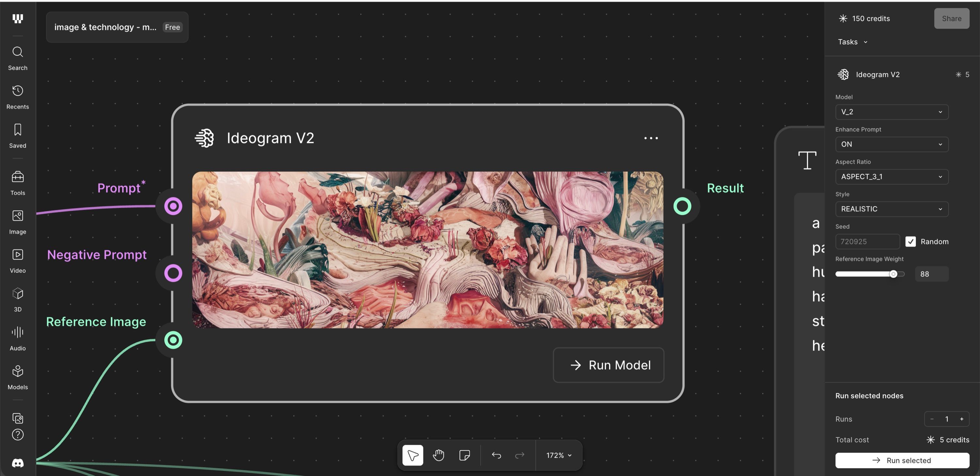Click the generated floral image thumbnail
The image size is (980, 476).
[428, 250]
